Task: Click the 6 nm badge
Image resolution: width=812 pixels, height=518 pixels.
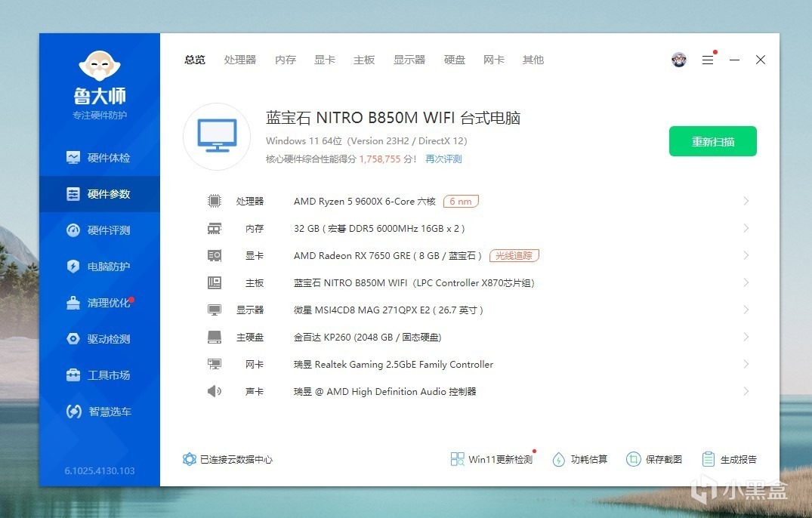Action: (x=461, y=202)
